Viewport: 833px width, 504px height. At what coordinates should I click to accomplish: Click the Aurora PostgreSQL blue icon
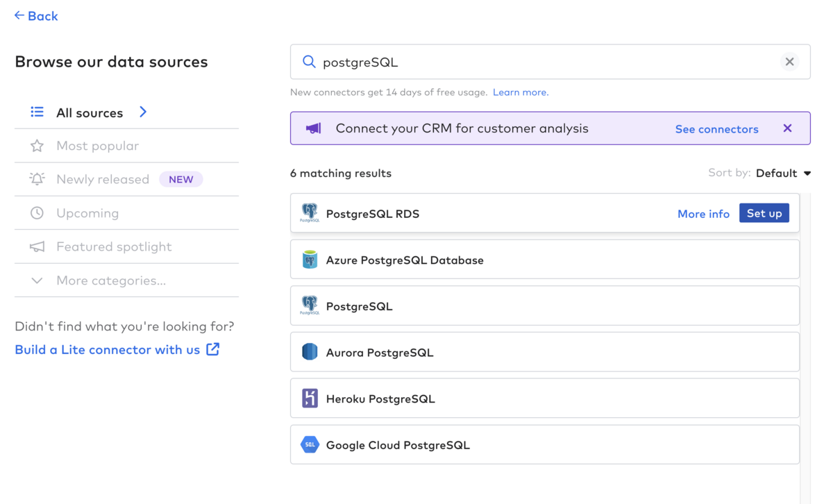(310, 352)
